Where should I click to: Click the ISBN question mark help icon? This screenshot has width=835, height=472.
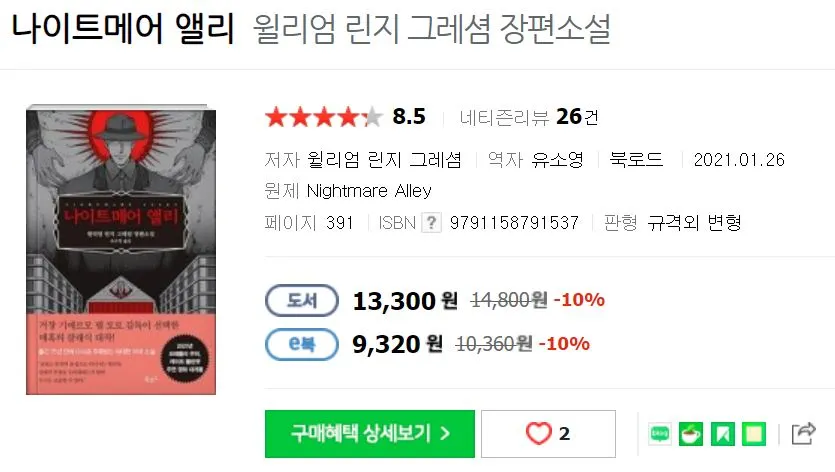pyautogui.click(x=432, y=223)
